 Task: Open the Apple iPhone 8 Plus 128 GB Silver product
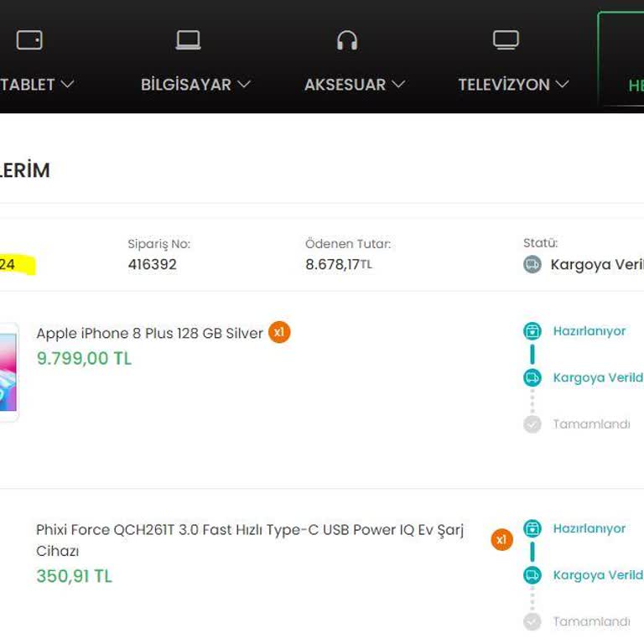tap(149, 333)
